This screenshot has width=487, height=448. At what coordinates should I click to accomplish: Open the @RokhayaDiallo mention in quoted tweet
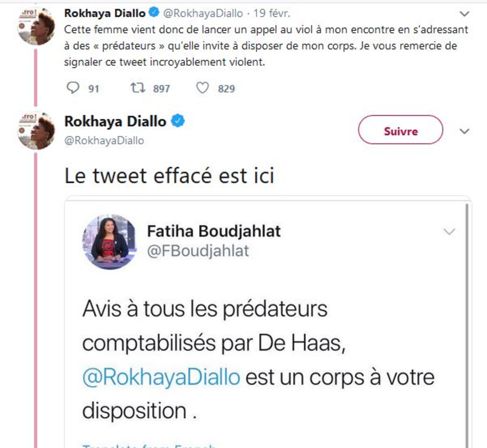pyautogui.click(x=161, y=377)
